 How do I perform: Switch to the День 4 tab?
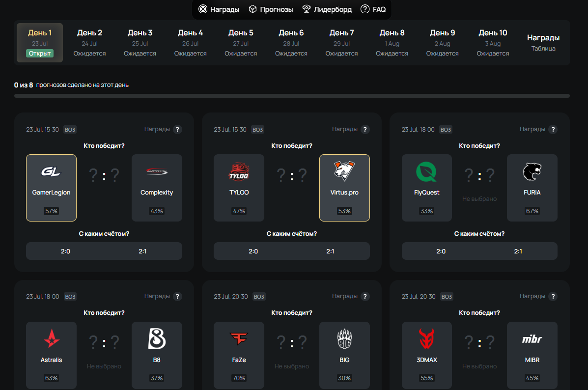pos(190,43)
